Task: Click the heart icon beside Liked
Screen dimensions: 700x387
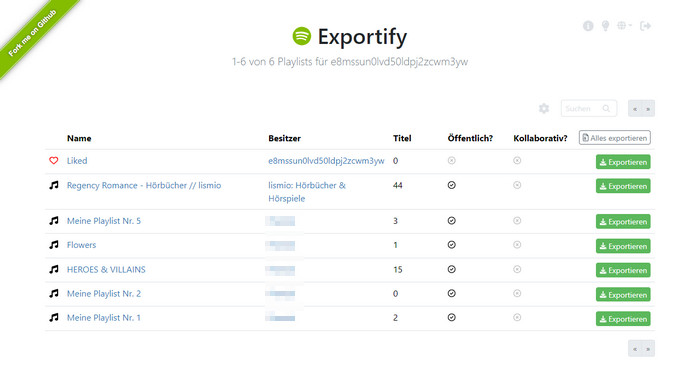Action: click(x=54, y=161)
